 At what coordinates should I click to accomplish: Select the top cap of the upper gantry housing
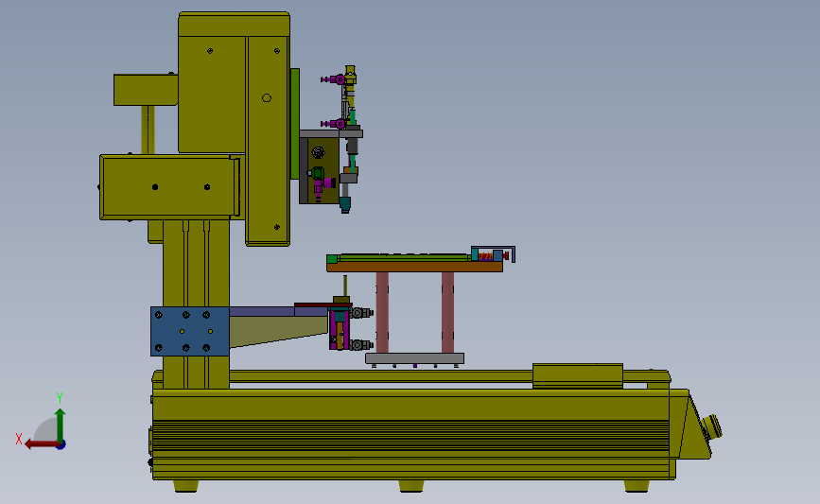click(x=235, y=25)
